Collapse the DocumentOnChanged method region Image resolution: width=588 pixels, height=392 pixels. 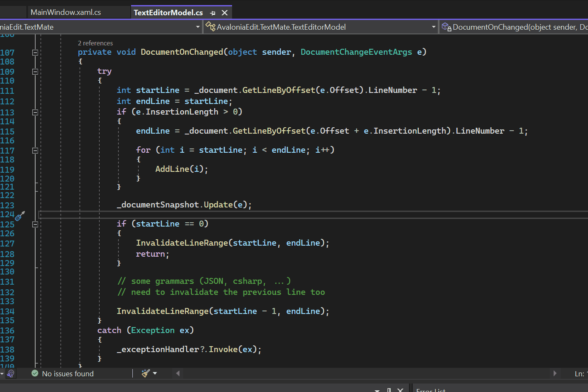coord(35,52)
